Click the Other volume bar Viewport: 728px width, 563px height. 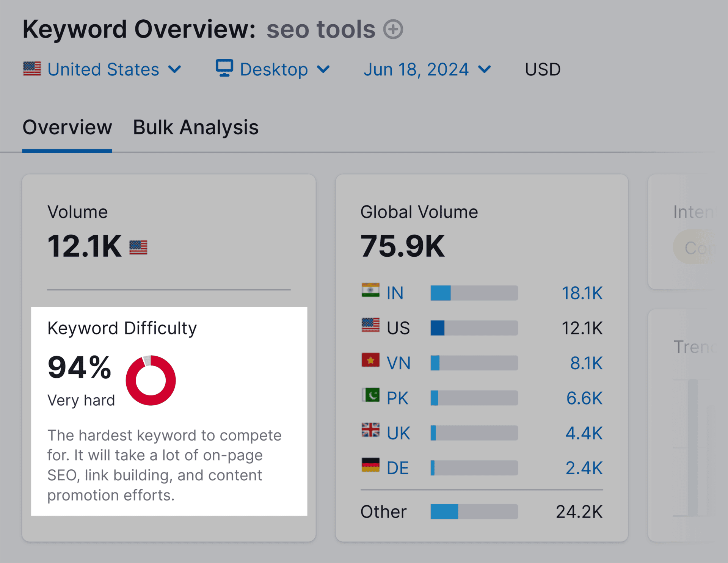point(474,511)
